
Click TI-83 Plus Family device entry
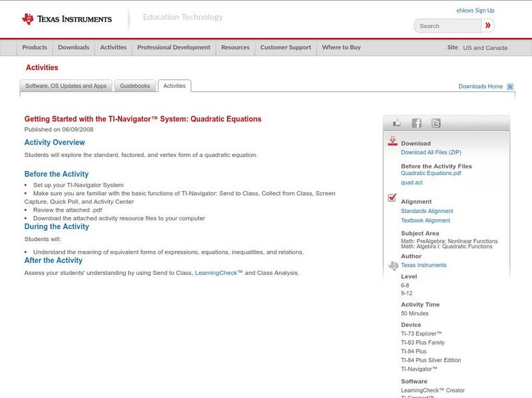(x=423, y=343)
